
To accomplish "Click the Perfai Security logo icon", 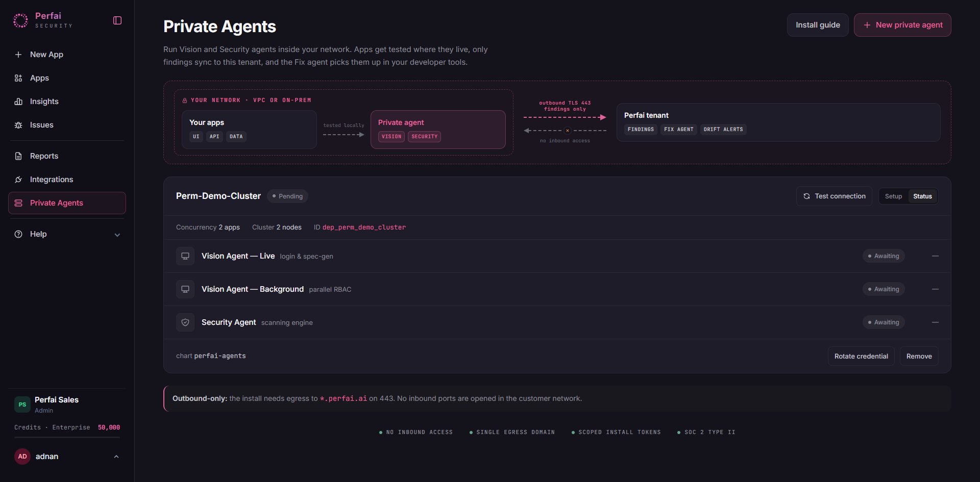I will click(20, 20).
